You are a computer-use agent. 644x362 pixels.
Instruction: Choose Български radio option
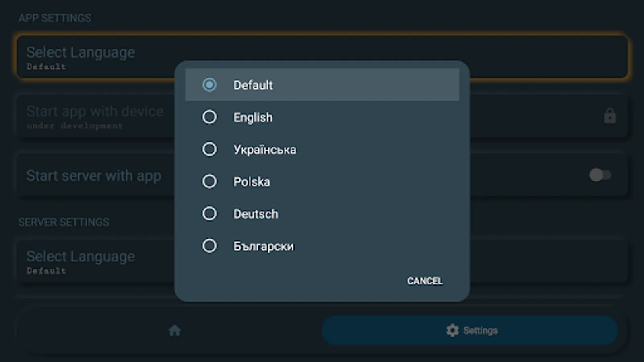pyautogui.click(x=209, y=246)
